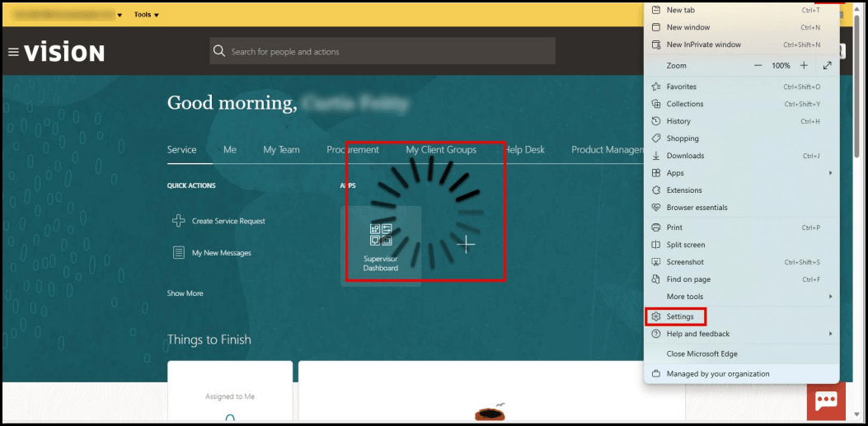Enter full screen using the zoom expand arrow
The width and height of the screenshot is (868, 426).
[x=827, y=65]
